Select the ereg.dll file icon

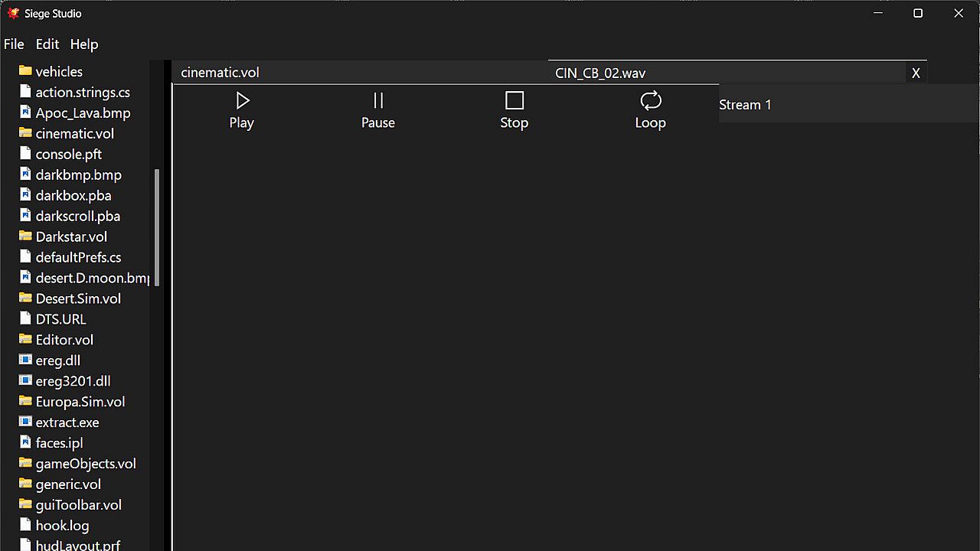point(25,360)
